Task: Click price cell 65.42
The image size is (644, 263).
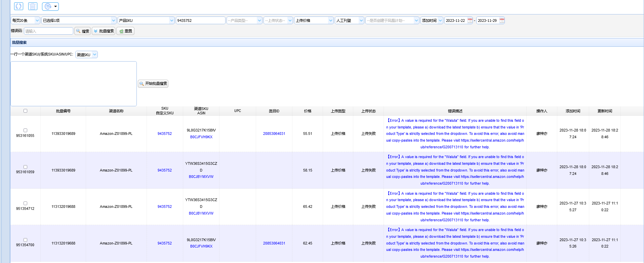Action: click(308, 206)
